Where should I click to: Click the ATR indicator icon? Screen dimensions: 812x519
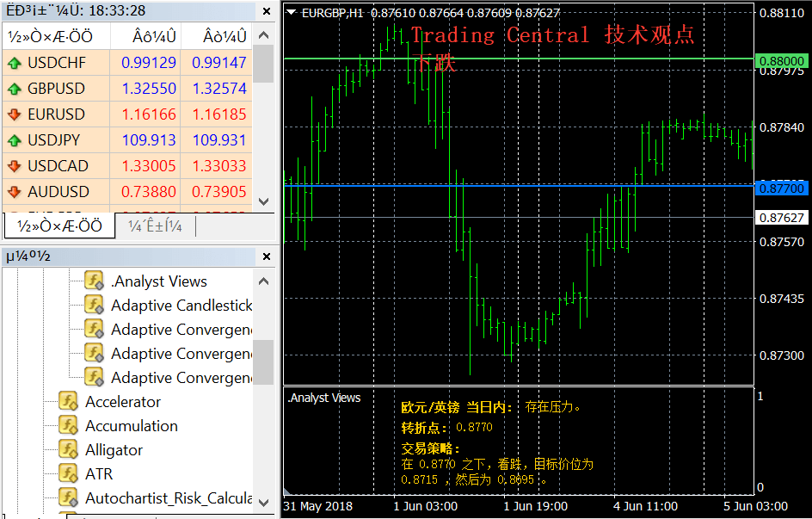[x=68, y=473]
